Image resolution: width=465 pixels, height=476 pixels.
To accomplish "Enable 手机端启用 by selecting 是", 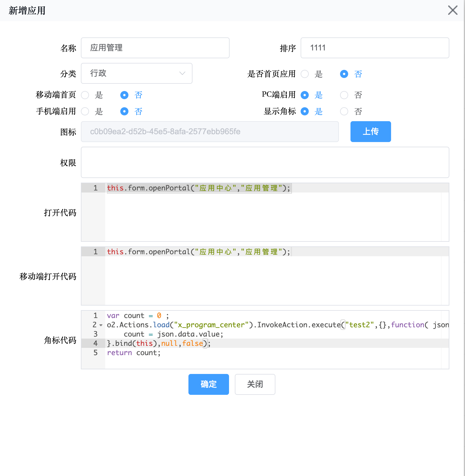I will [x=85, y=111].
